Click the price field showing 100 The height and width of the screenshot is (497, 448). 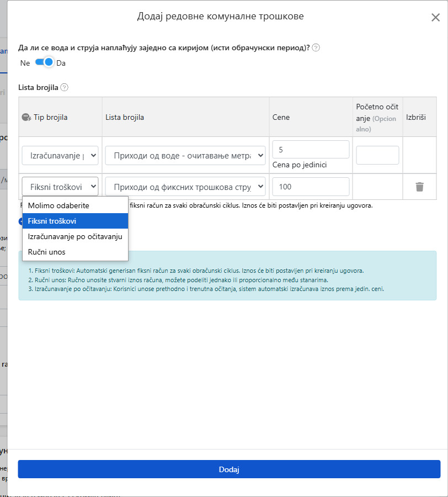click(x=311, y=187)
